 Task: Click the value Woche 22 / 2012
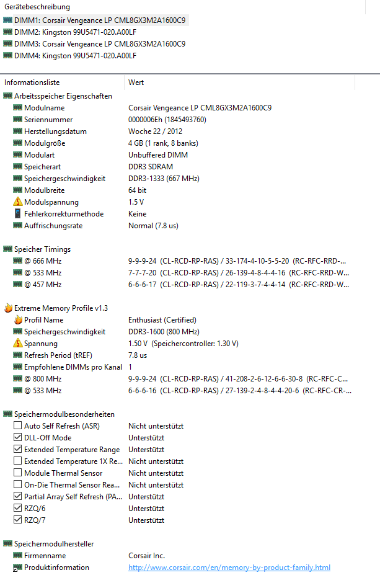(155, 131)
